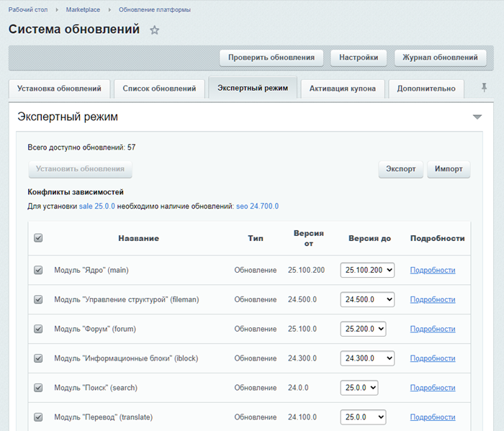Open Настройки button
504x431 pixels.
(359, 58)
